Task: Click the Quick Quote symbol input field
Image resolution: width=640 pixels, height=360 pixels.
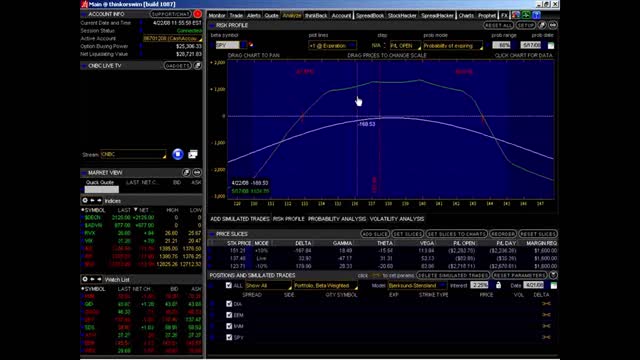Action: coord(102,189)
